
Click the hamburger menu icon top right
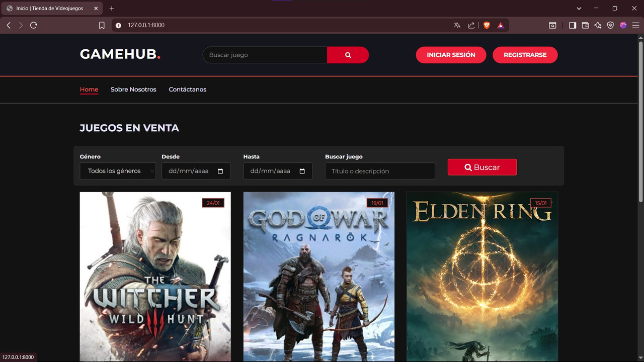(x=635, y=25)
